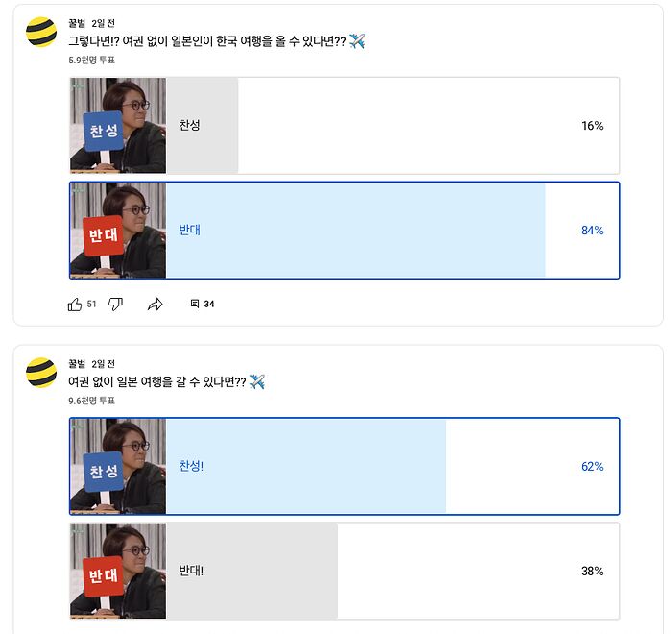Vote 찬성 on the 16% poll option

pyautogui.click(x=384, y=126)
